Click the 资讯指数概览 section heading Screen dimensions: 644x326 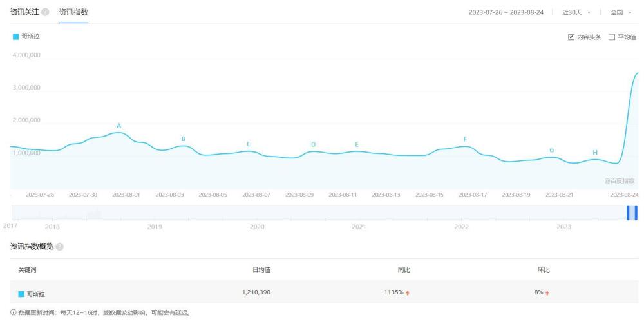coord(32,246)
